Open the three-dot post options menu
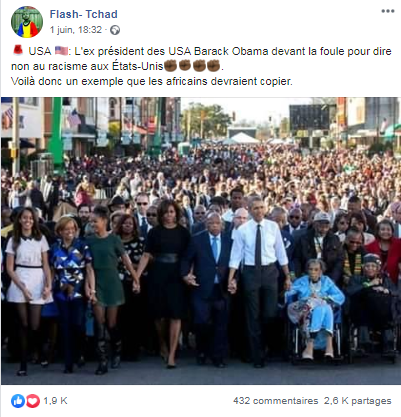 (x=388, y=11)
